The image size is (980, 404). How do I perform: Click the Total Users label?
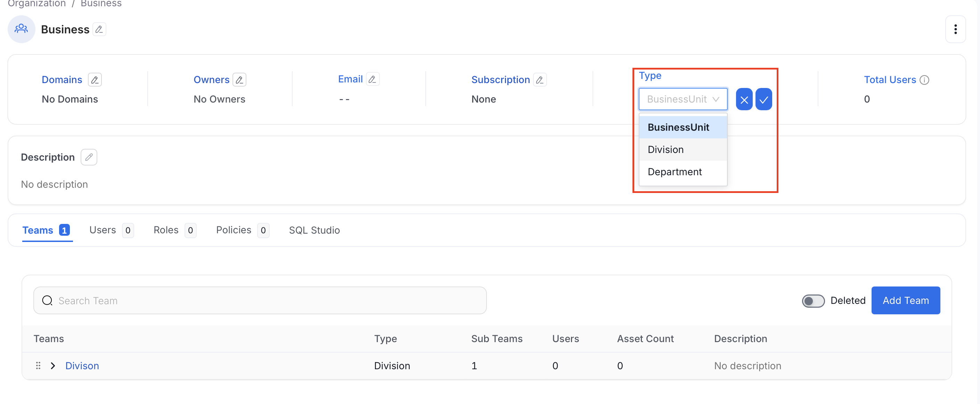pyautogui.click(x=890, y=80)
